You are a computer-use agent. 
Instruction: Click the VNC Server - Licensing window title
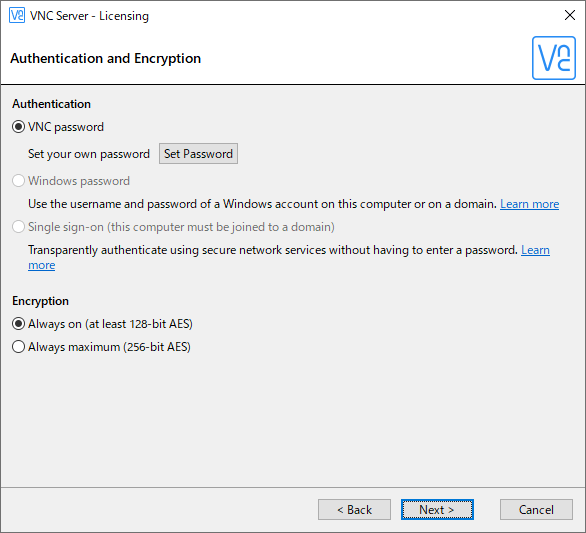click(89, 16)
